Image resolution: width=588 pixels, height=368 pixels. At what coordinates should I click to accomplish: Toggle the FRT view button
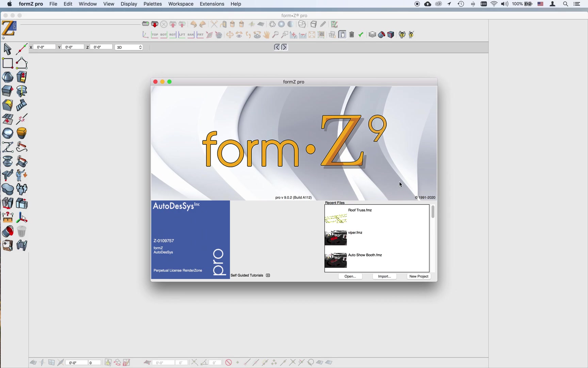point(200,34)
